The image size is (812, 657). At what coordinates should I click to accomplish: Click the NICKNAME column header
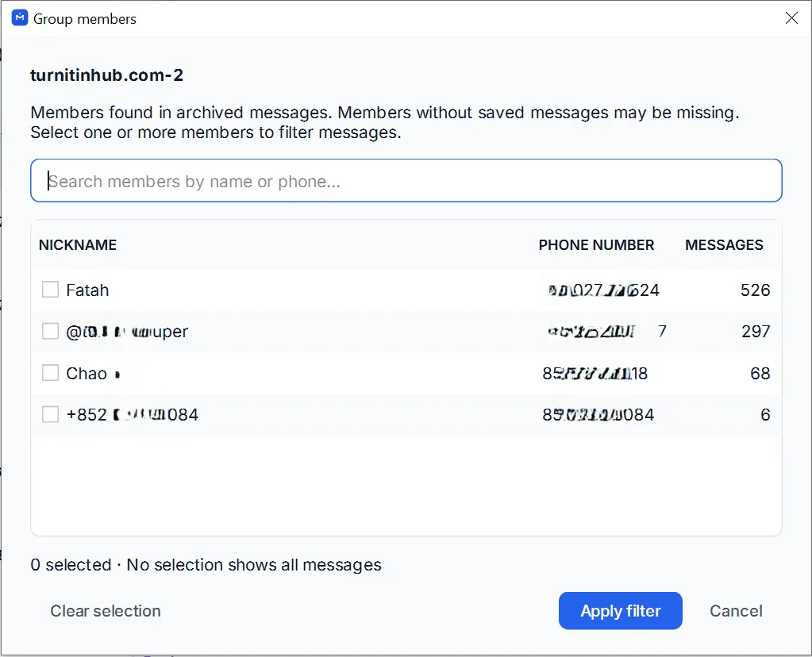[78, 245]
